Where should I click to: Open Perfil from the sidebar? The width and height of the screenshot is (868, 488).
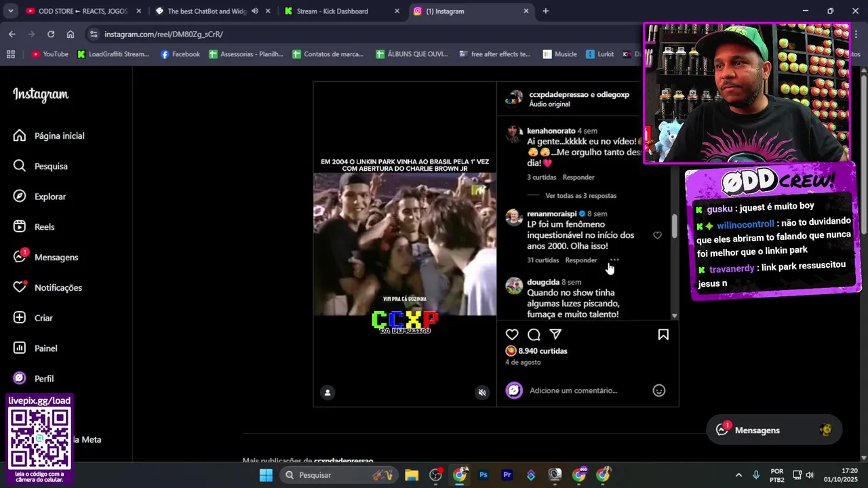[x=34, y=379]
